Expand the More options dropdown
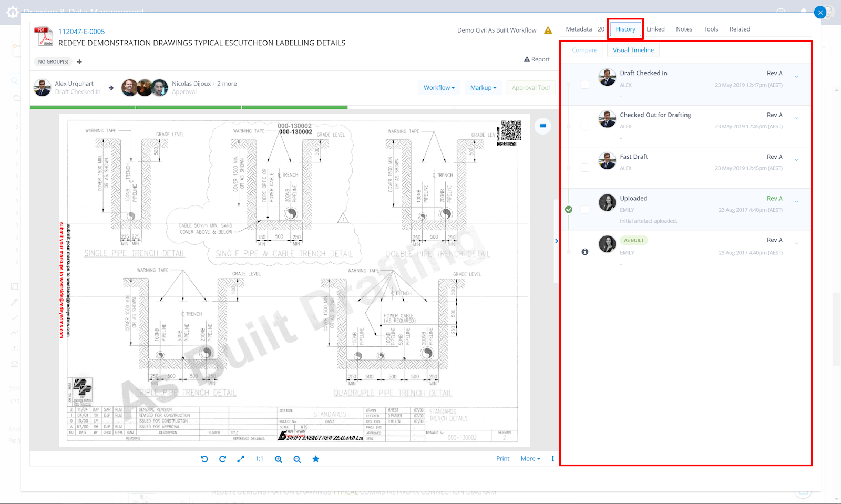Image resolution: width=841 pixels, height=504 pixels. [x=530, y=459]
